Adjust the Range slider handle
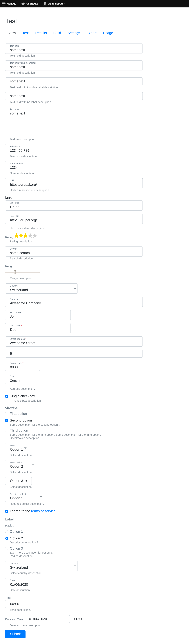This screenshot has height=644, width=189. (15, 272)
